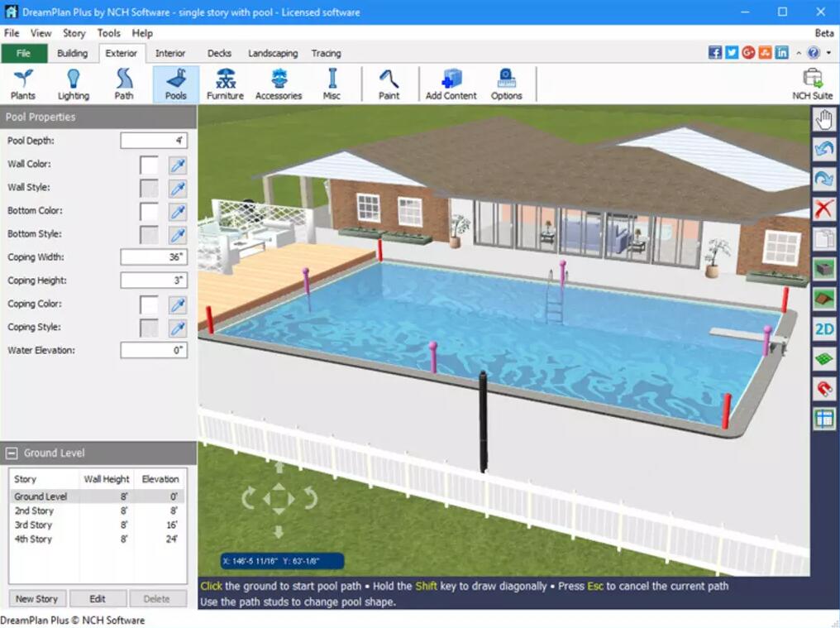Image resolution: width=840 pixels, height=628 pixels.
Task: Click the Edit button below the story list
Action: coord(98,598)
